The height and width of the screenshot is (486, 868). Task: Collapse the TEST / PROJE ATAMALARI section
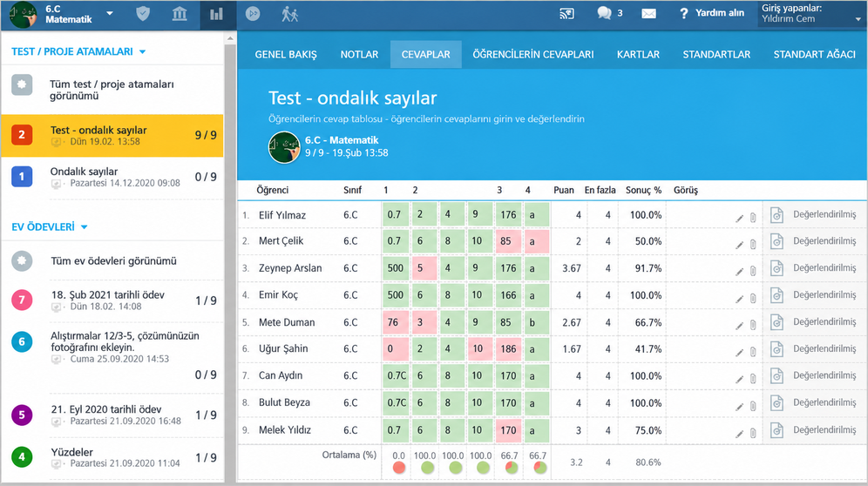[142, 52]
